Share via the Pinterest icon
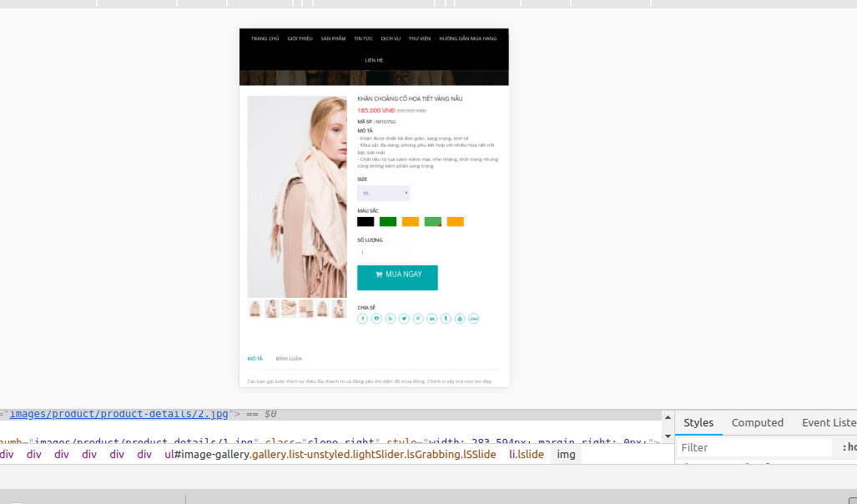 418,319
